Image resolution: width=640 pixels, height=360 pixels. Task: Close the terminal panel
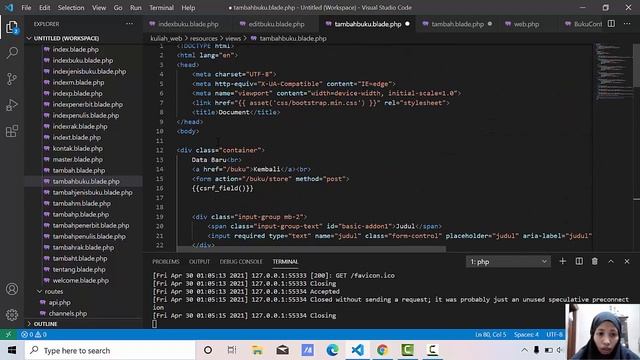pyautogui.click(x=627, y=261)
